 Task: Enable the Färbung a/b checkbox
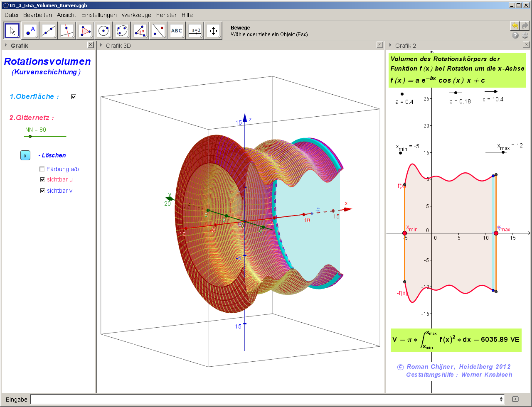click(x=42, y=169)
